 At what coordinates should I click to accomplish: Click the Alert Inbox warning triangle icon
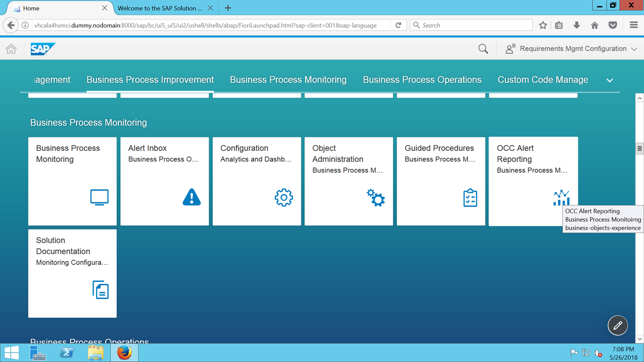point(191,197)
